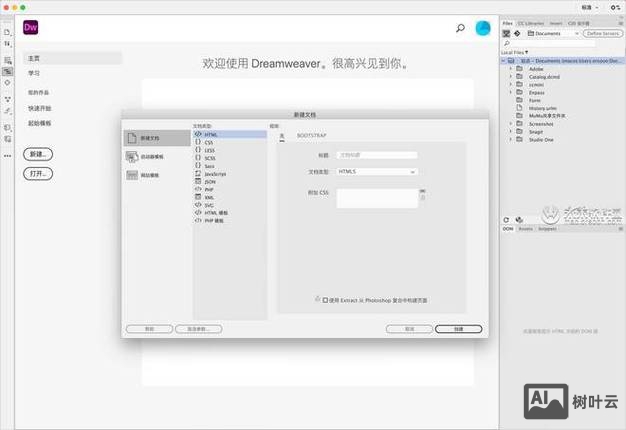Click the document title input field

click(x=377, y=155)
